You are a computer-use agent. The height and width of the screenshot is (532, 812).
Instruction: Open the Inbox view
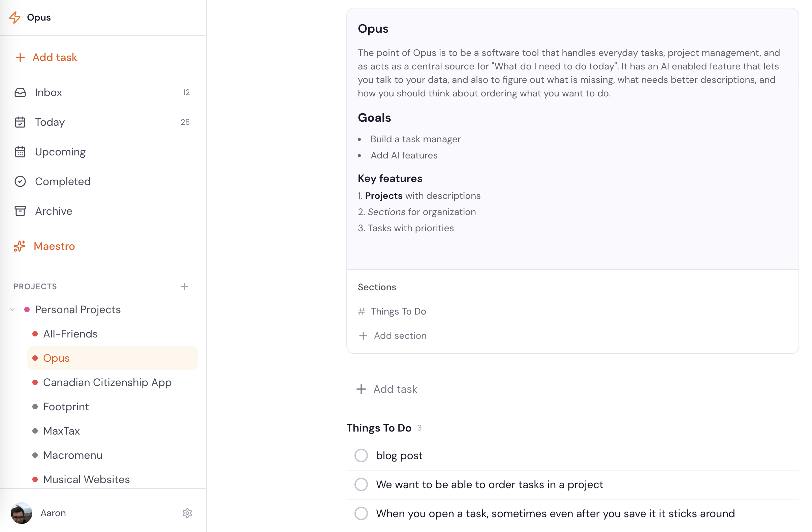(49, 92)
